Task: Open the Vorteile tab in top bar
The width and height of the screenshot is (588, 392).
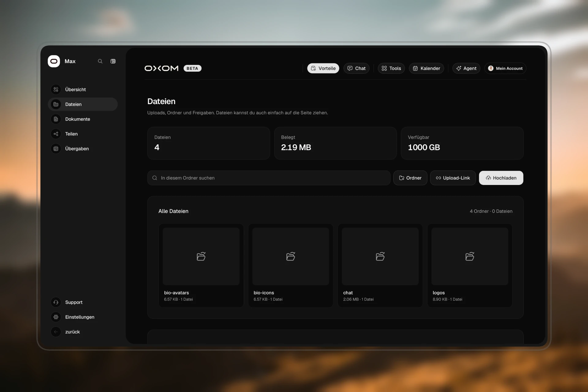Action: 323,68
